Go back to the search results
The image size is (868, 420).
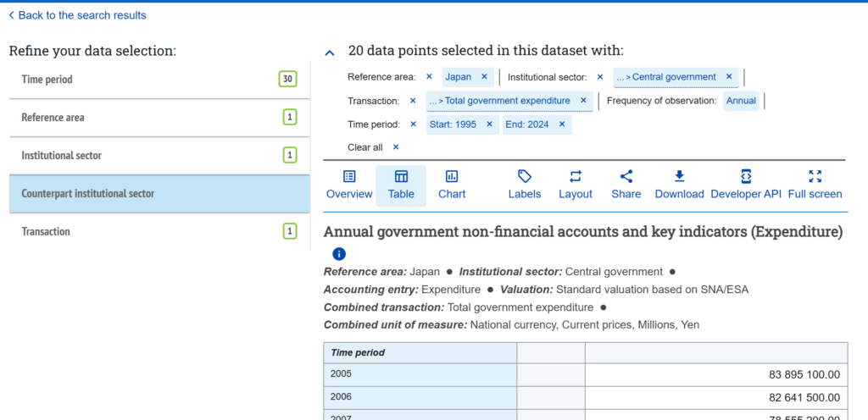click(77, 15)
